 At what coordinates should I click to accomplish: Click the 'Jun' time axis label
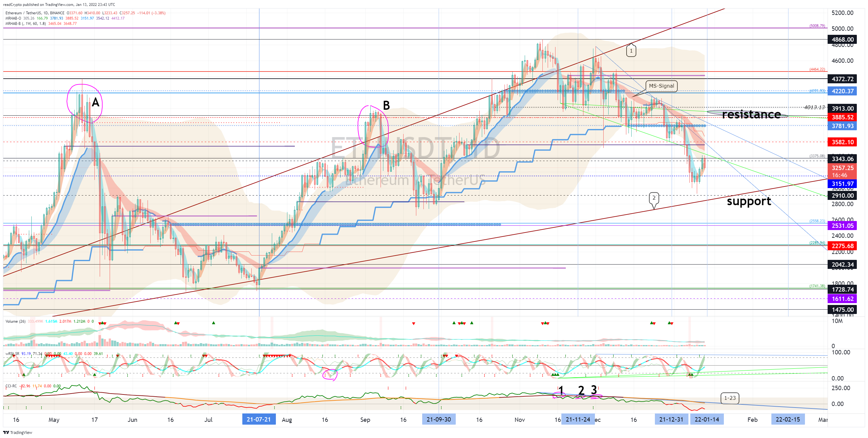click(x=132, y=420)
